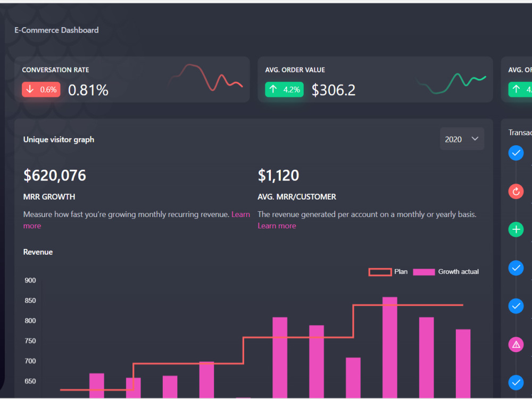Click the 800 y-axis label
Image resolution: width=532 pixels, height=399 pixels.
click(x=30, y=321)
